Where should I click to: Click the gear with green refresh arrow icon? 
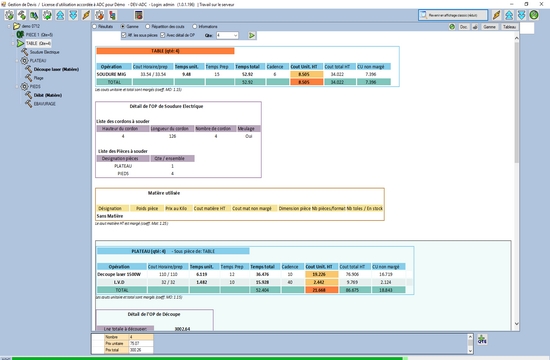47,15
